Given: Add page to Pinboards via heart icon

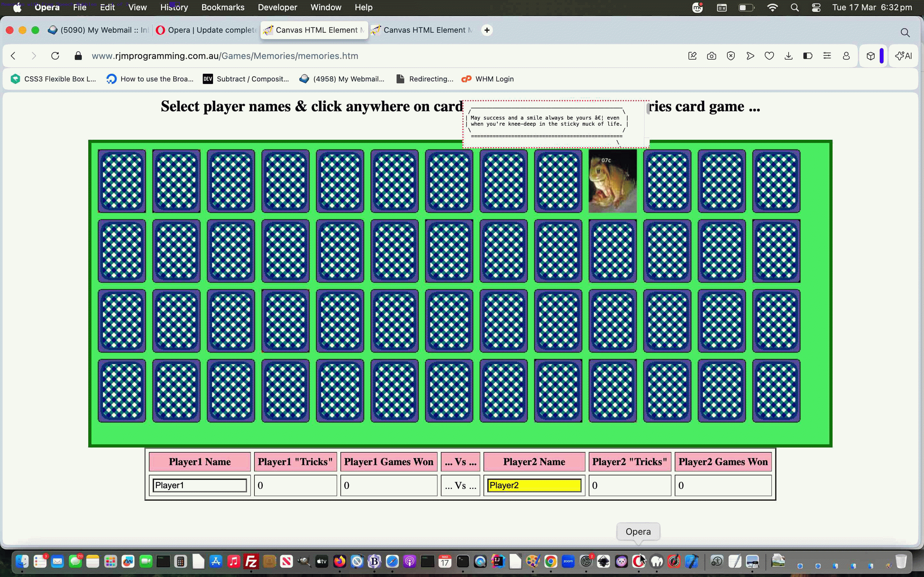Looking at the screenshot, I should (x=769, y=56).
